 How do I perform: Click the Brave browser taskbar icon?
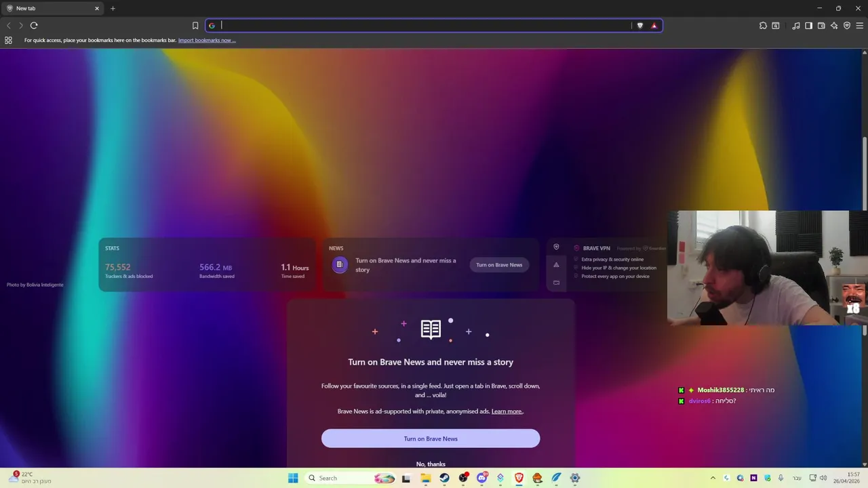coord(519,478)
